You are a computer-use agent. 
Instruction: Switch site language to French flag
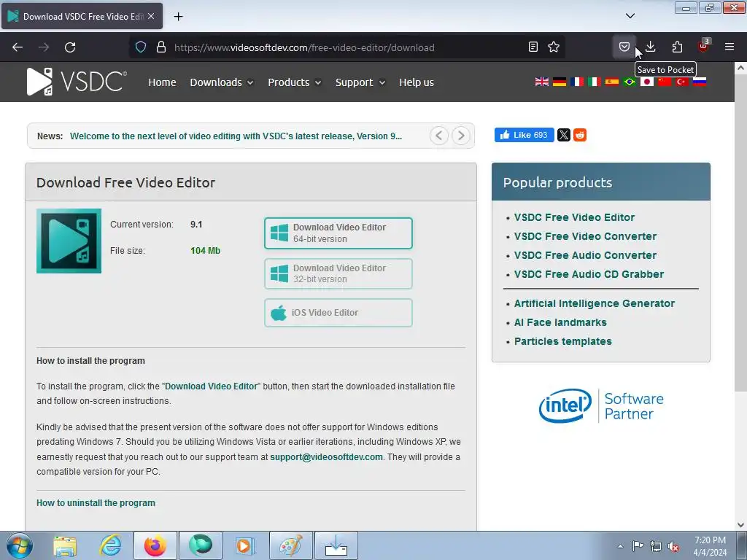(x=577, y=82)
